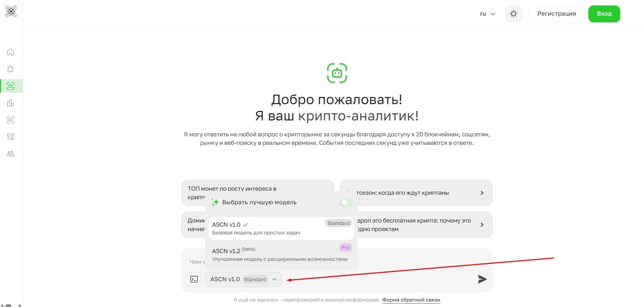Viewport: 644px width, 307px height.
Task: Open the alerts bell icon in the sidebar
Action: click(11, 69)
